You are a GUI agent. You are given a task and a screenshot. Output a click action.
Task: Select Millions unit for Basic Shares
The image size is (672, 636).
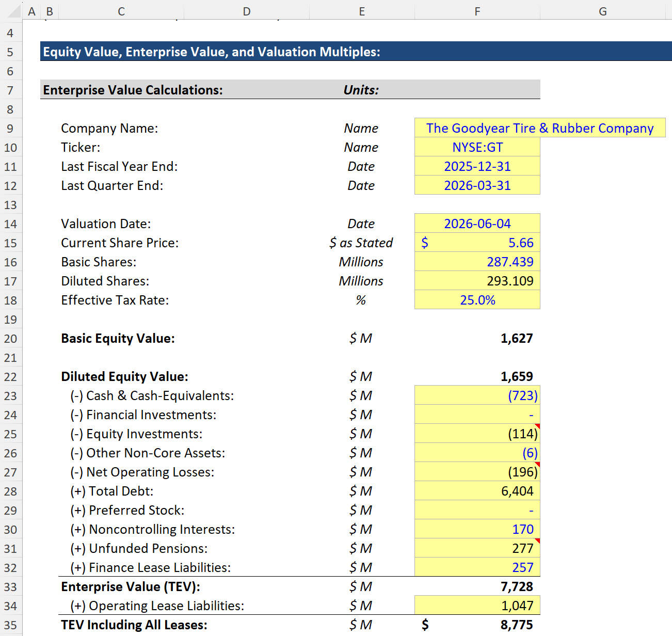361,262
